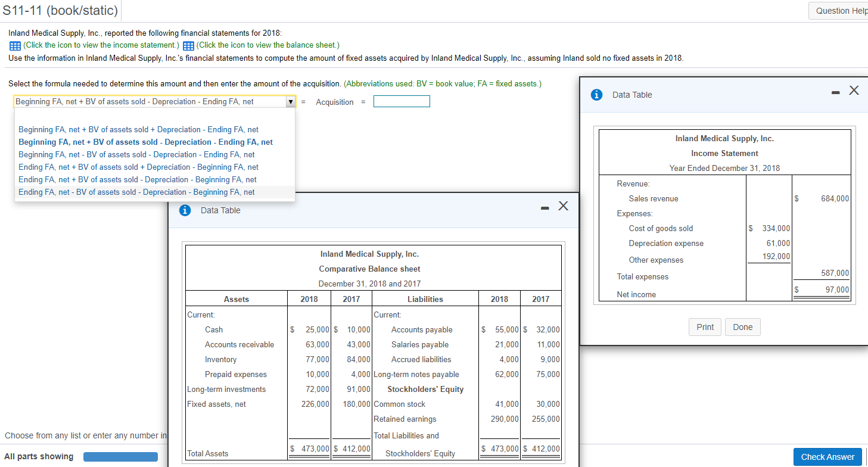The width and height of the screenshot is (868, 467).
Task: Click the 'view the income statement' link text
Action: tap(101, 45)
